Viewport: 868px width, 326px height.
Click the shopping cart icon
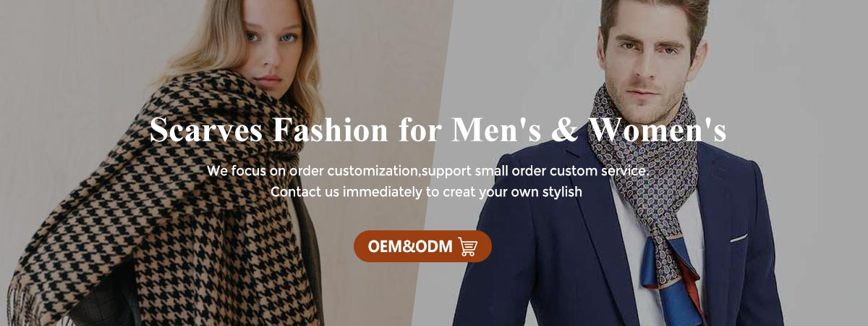[x=468, y=247]
